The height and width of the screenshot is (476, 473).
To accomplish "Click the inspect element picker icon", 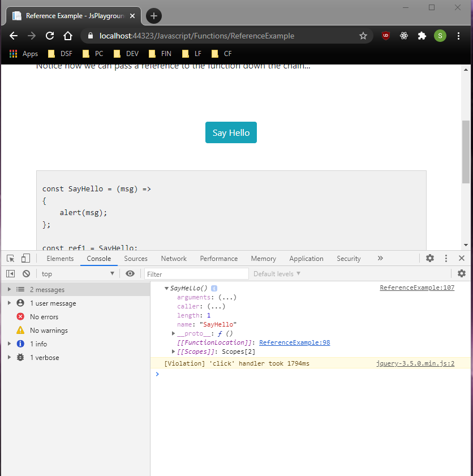I will point(10,259).
